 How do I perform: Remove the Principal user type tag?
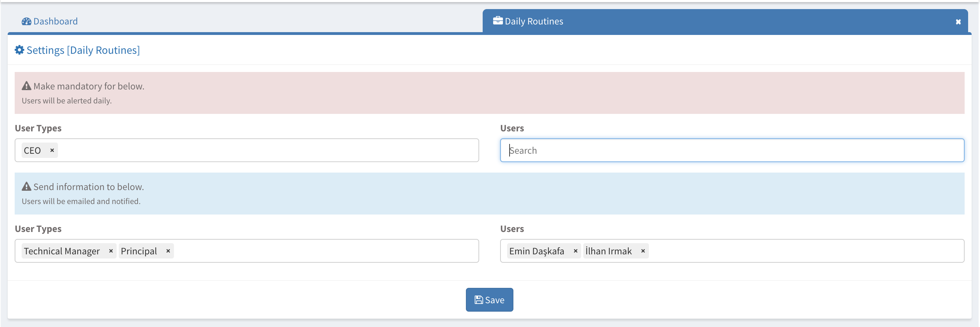168,251
